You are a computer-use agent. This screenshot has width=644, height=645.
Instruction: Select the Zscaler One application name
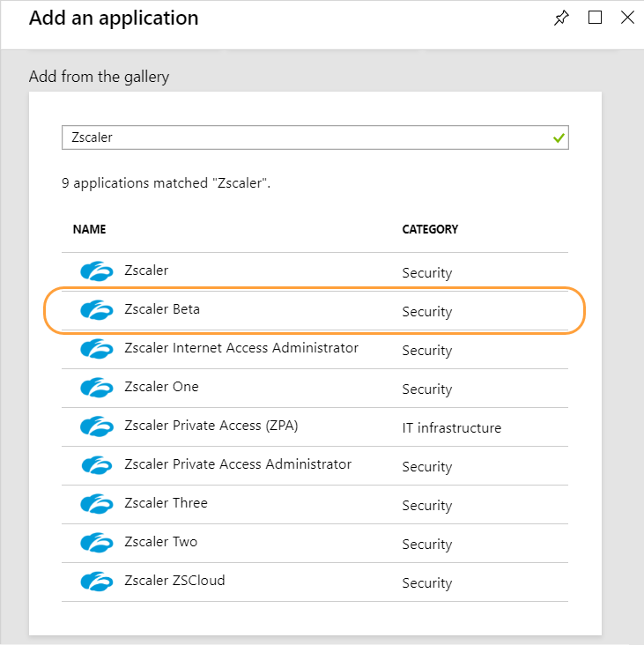pyautogui.click(x=161, y=387)
